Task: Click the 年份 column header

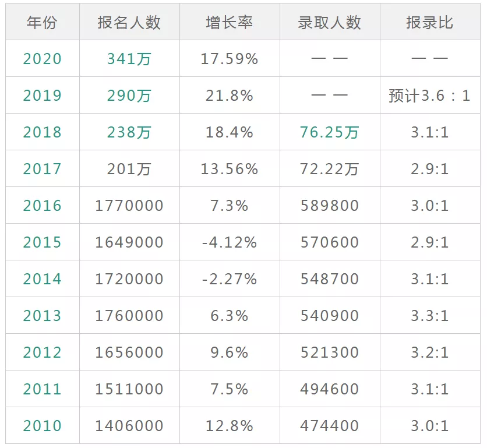Action: 41,22
